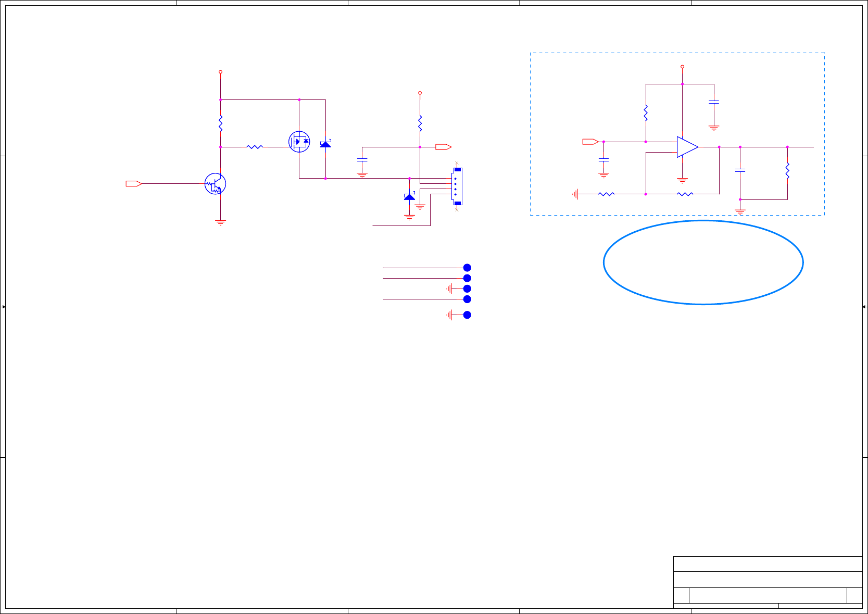Select the capacitor left of the connector pull-up
The height and width of the screenshot is (614, 868).
tap(362, 159)
